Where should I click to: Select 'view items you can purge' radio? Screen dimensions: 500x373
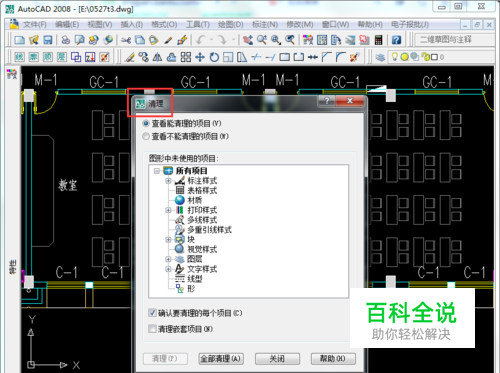[146, 124]
